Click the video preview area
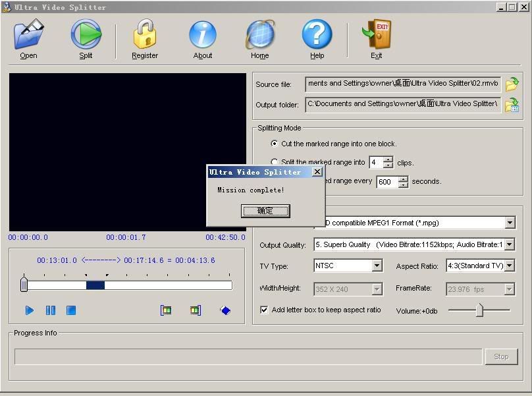This screenshot has height=396, width=532. 128,152
